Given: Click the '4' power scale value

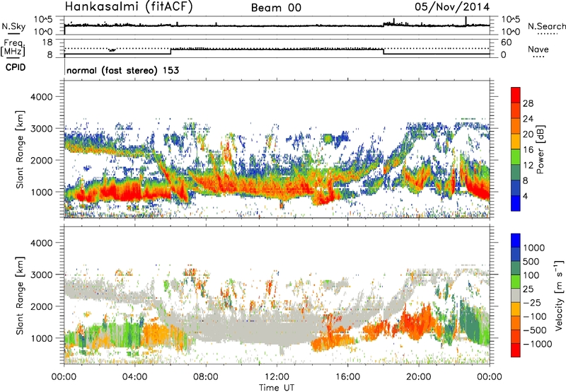Looking at the screenshot, I should click(525, 196).
